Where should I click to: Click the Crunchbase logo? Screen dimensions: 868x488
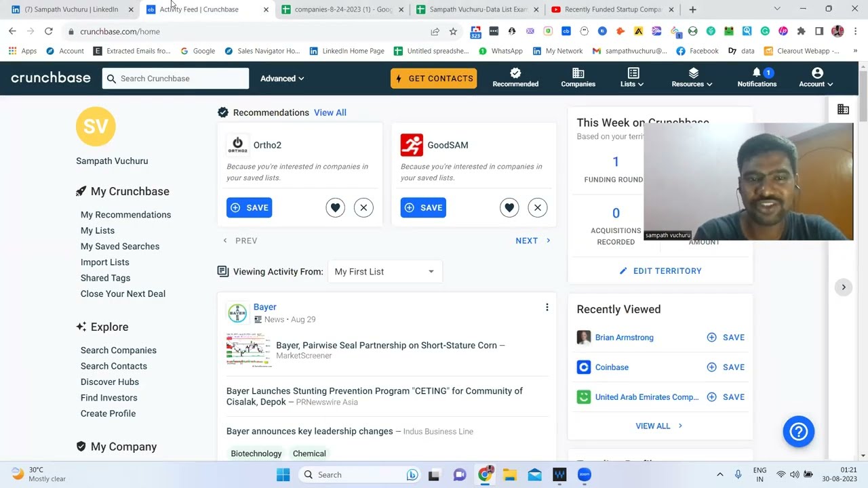click(51, 78)
